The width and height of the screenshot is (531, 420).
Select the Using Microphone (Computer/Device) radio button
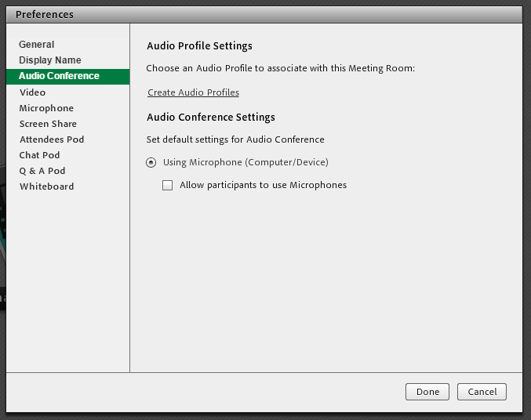(x=151, y=163)
